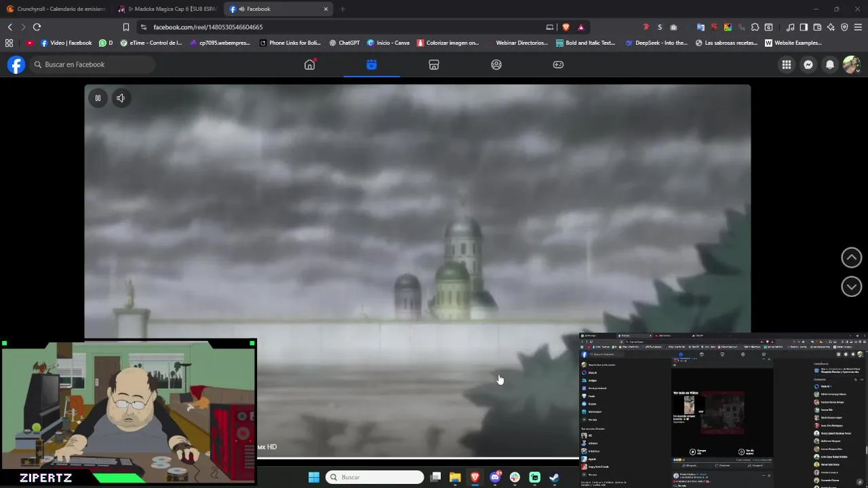Open Facebook Marketplace icon
868x488 pixels.
[434, 64]
